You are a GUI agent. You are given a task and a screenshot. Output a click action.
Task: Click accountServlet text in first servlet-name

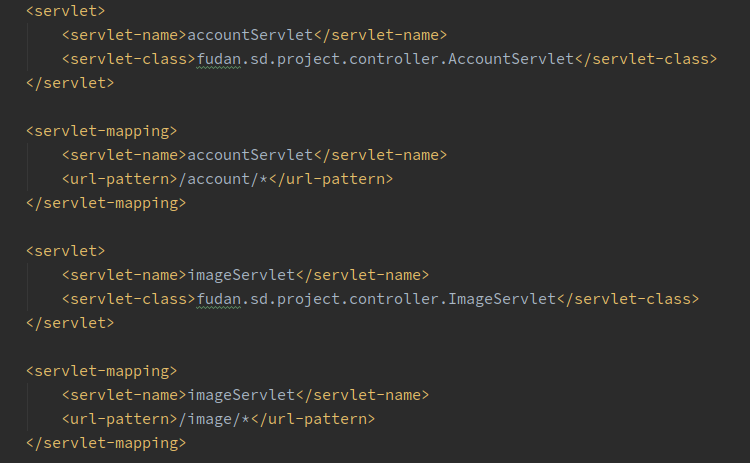click(250, 35)
